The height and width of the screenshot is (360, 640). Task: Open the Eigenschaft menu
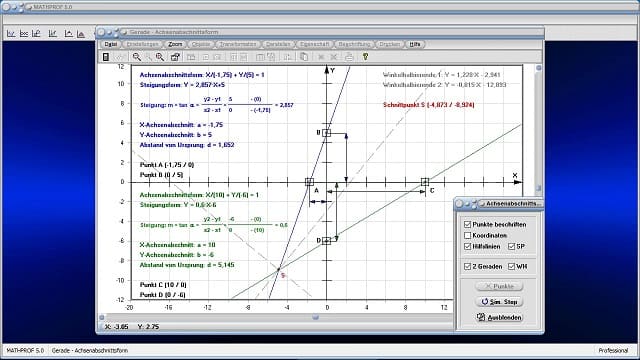(x=314, y=44)
